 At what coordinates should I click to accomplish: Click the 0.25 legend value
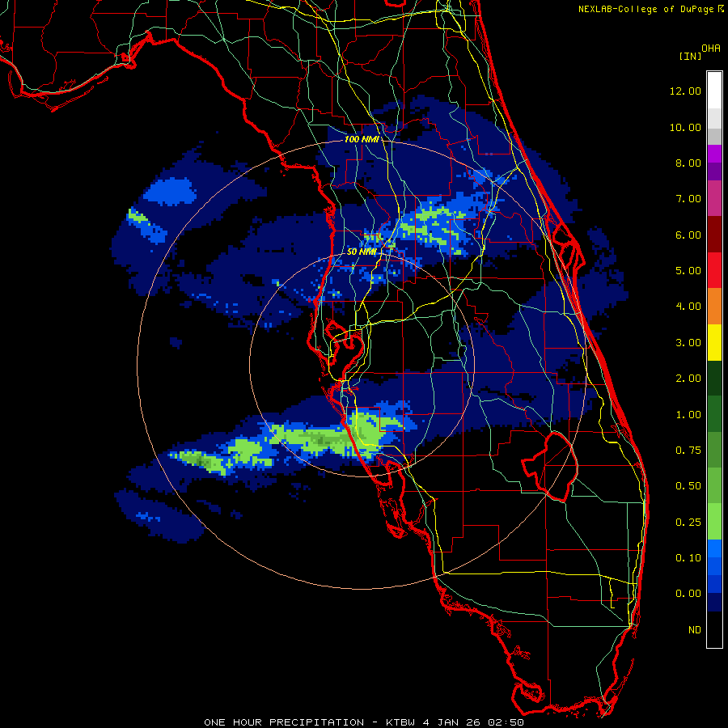pyautogui.click(x=688, y=523)
